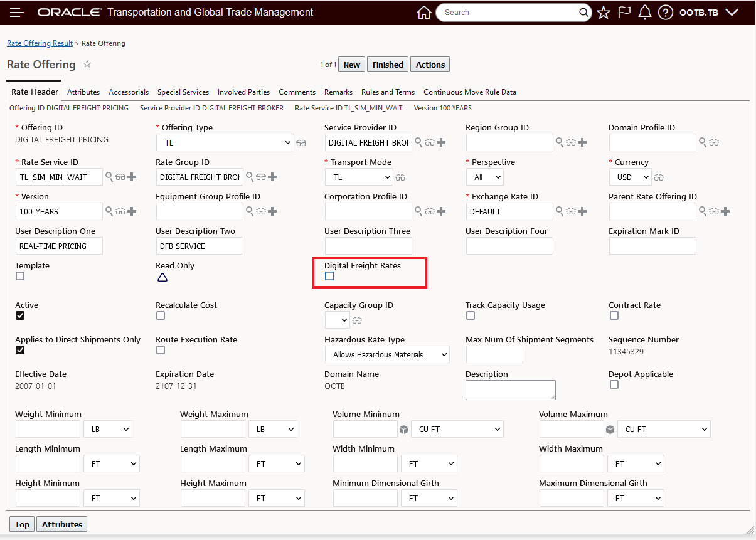Click the Finished button
The width and height of the screenshot is (756, 540).
tap(388, 65)
